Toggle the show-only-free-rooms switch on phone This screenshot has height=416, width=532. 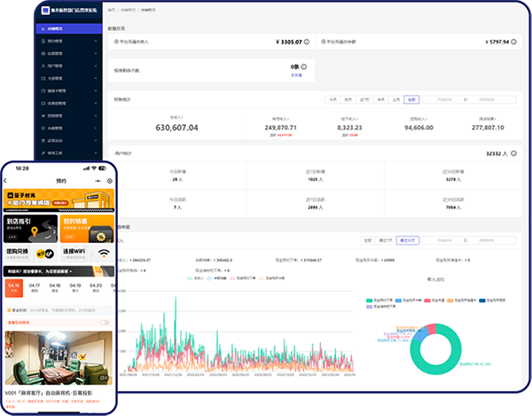pyautogui.click(x=106, y=323)
